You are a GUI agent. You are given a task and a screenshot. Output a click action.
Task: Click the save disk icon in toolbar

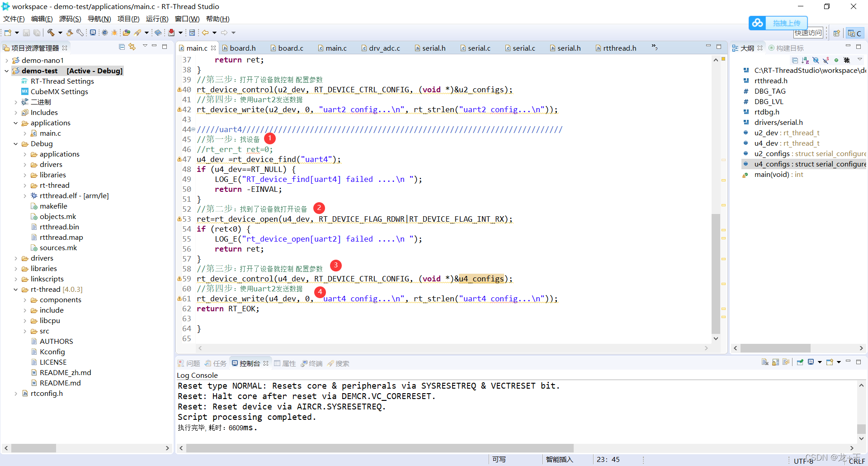[26, 33]
